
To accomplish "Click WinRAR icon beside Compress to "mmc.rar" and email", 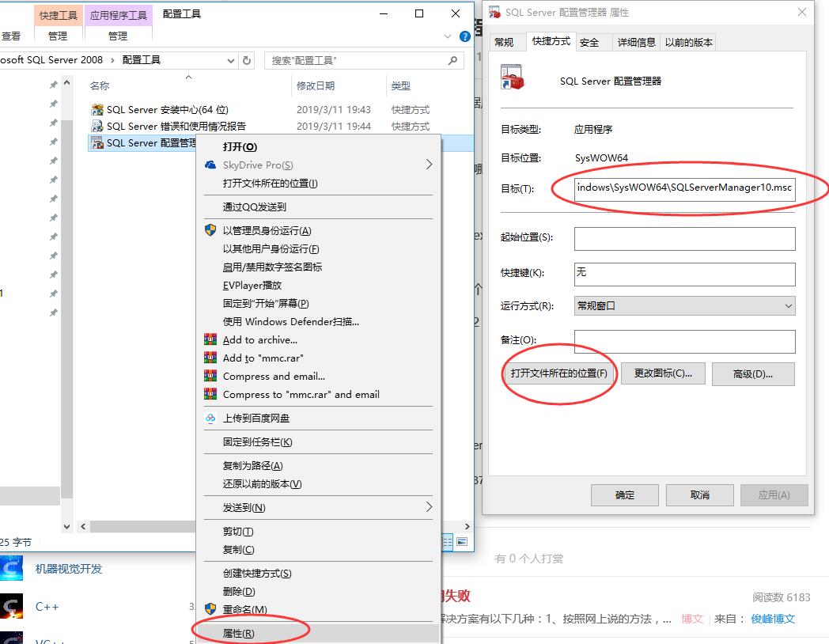I will (210, 394).
